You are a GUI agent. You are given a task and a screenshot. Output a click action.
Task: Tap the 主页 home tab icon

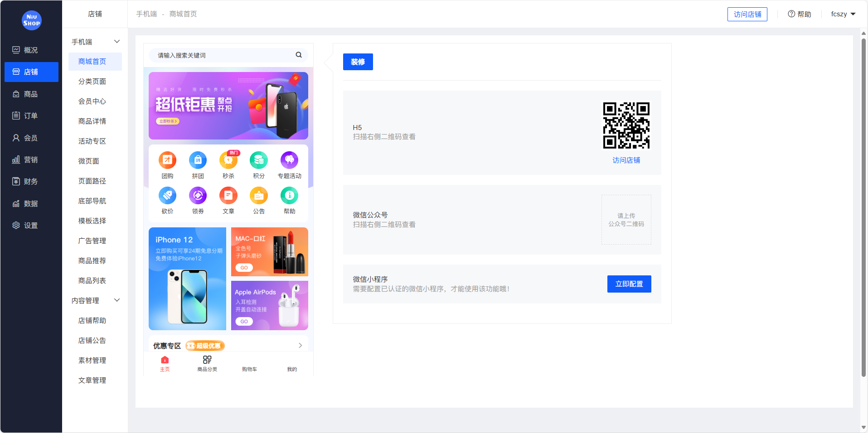[165, 360]
